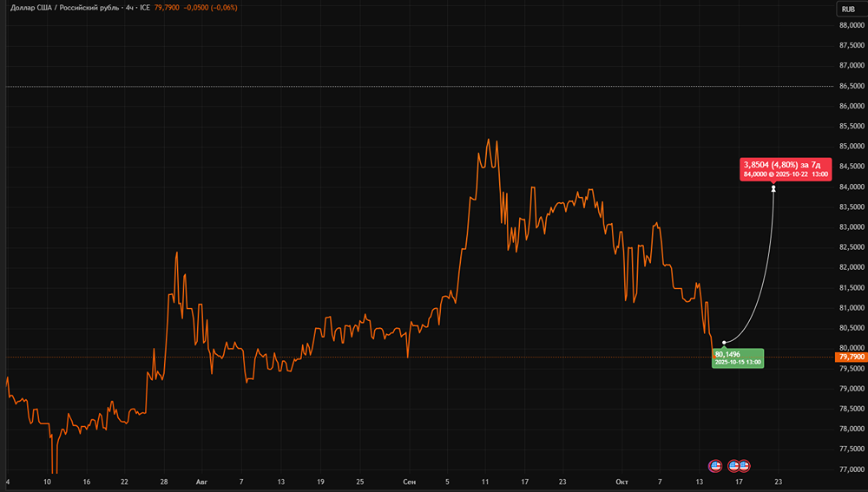868x492 pixels.
Task: Click the 4ч interval in the chart legend
Action: pyautogui.click(x=129, y=8)
